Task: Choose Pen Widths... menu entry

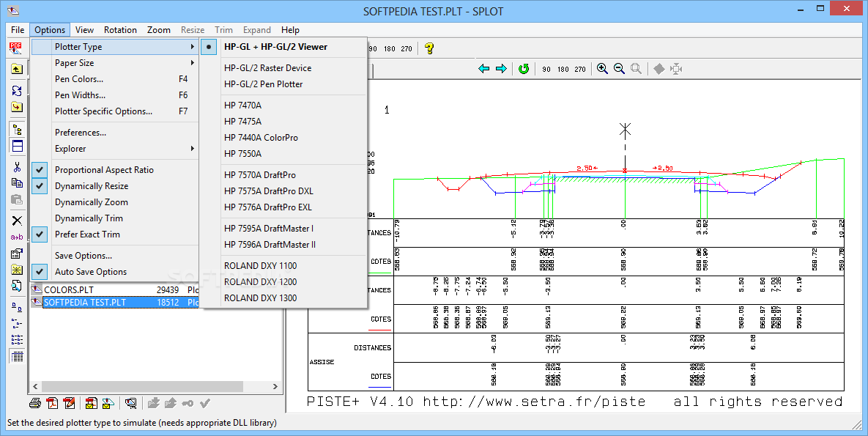Action: pos(115,95)
